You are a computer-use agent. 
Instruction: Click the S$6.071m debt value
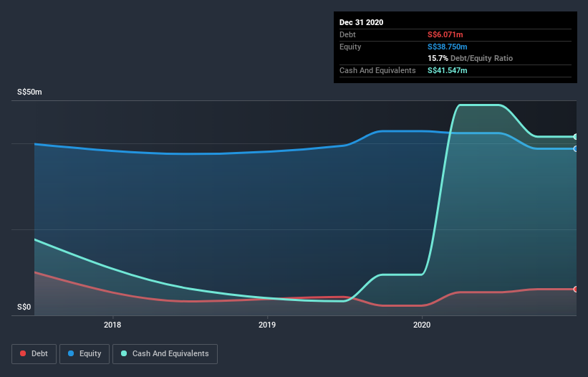click(445, 35)
